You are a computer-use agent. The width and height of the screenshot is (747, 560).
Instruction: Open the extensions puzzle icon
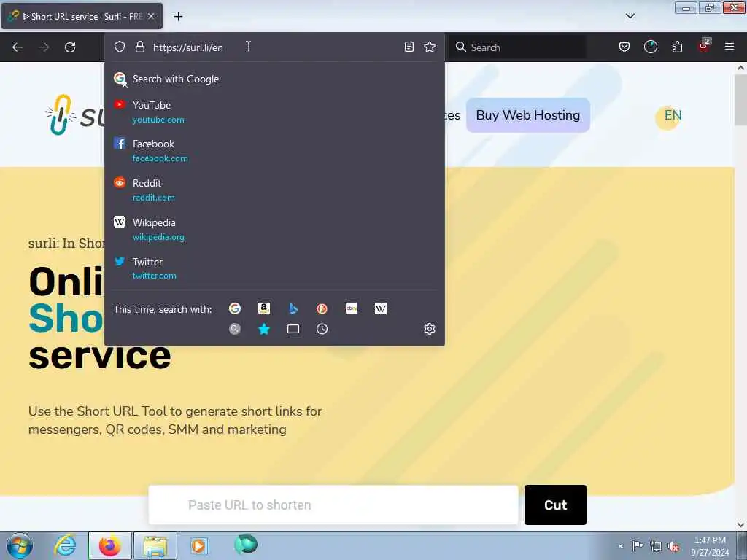(677, 47)
